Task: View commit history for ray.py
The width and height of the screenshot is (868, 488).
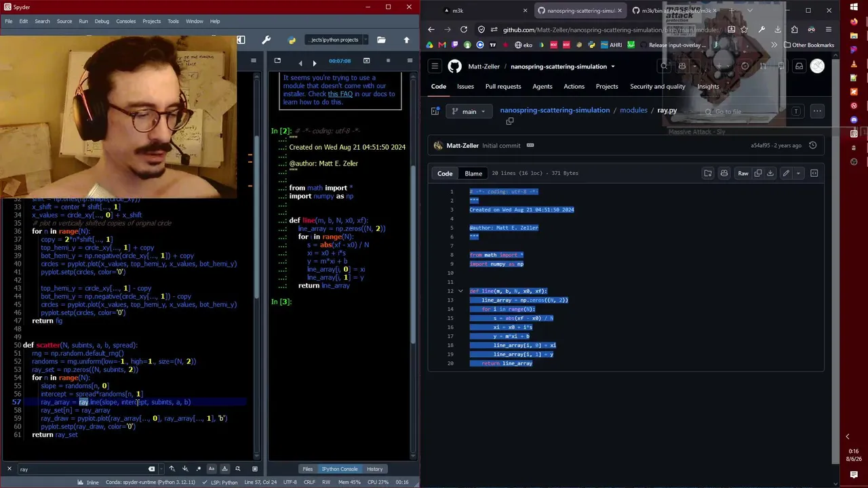Action: pyautogui.click(x=812, y=146)
